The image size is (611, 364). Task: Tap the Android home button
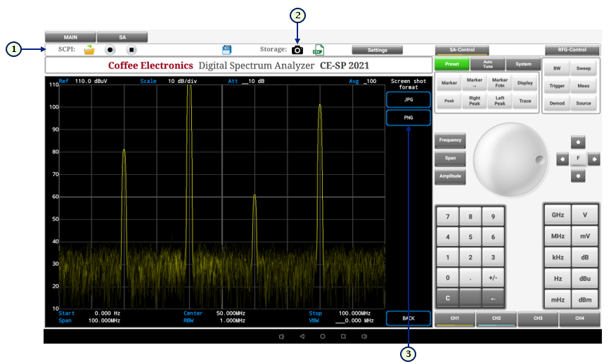(x=323, y=337)
